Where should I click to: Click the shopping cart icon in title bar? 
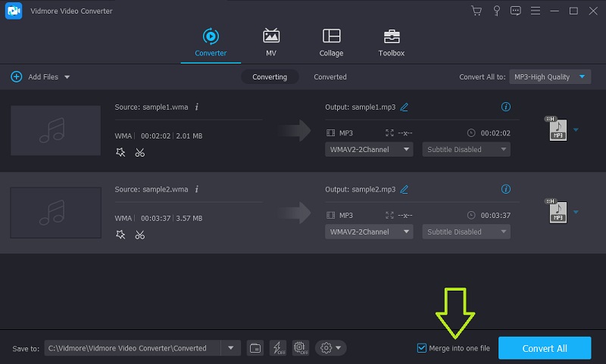click(x=476, y=11)
